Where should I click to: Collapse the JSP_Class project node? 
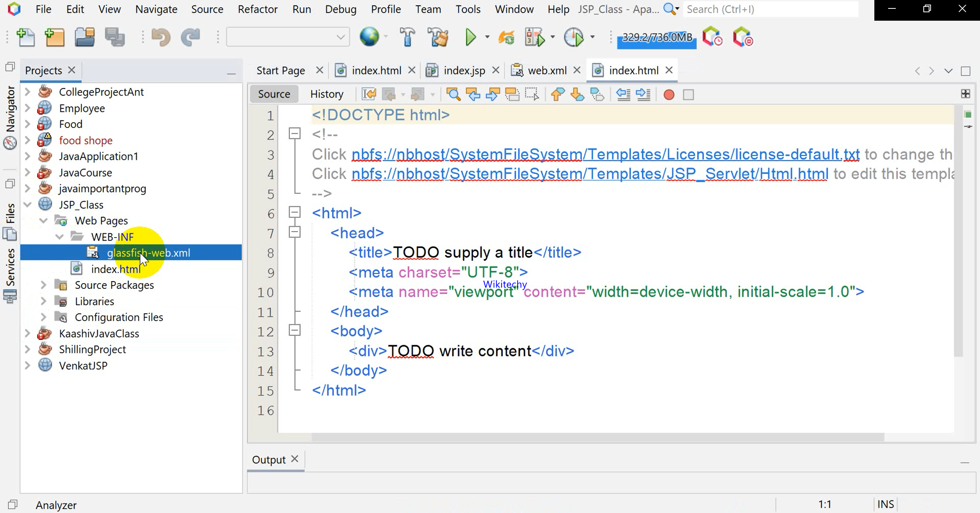(x=28, y=205)
